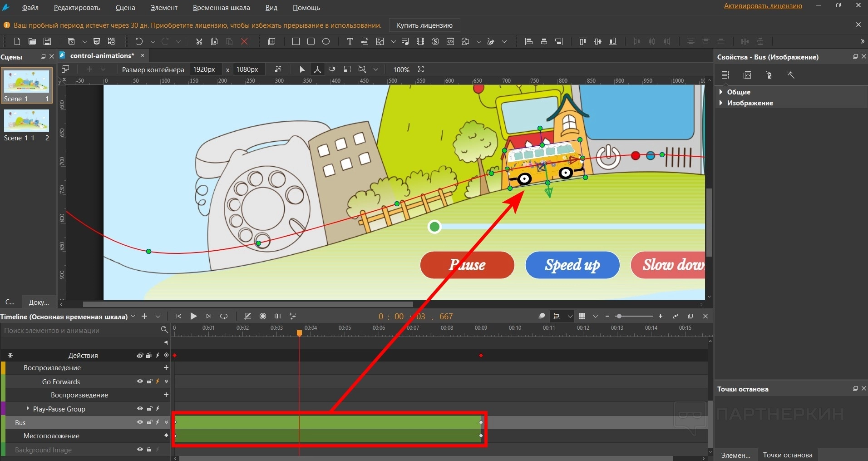
Task: Select the Ellipse shape tool
Action: coord(326,41)
